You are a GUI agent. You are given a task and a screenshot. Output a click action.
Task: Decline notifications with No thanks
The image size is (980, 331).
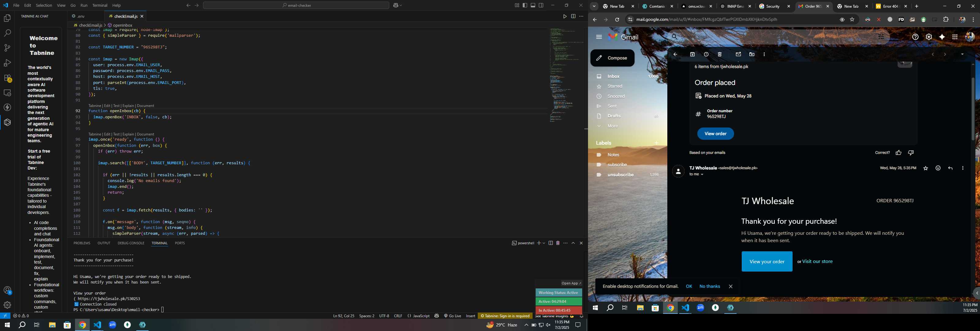point(710,287)
